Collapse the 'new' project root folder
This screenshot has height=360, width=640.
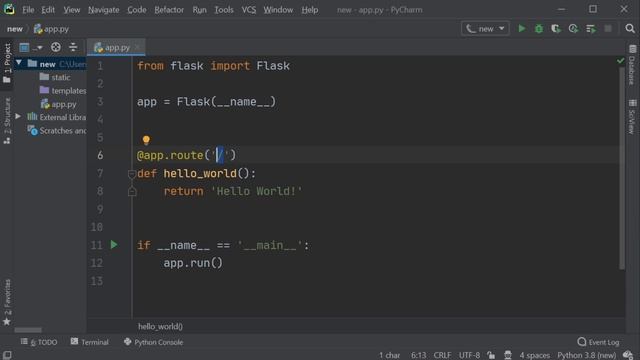(x=18, y=63)
